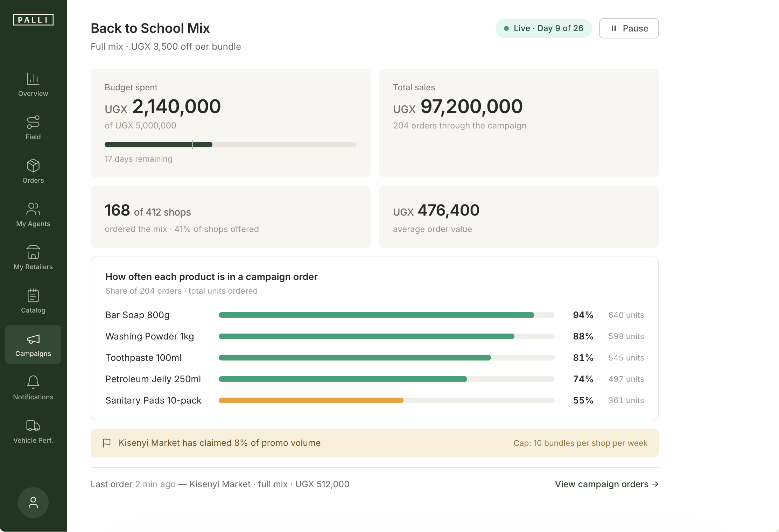Pause the campaign
This screenshot has width=779, height=532.
[629, 28]
